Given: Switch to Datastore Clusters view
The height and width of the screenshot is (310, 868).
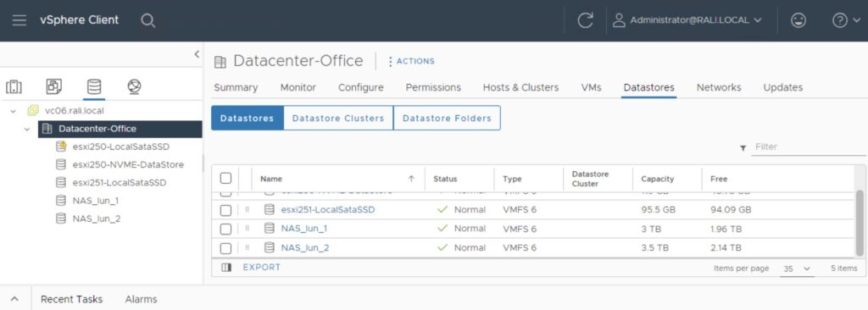Looking at the screenshot, I should [338, 118].
